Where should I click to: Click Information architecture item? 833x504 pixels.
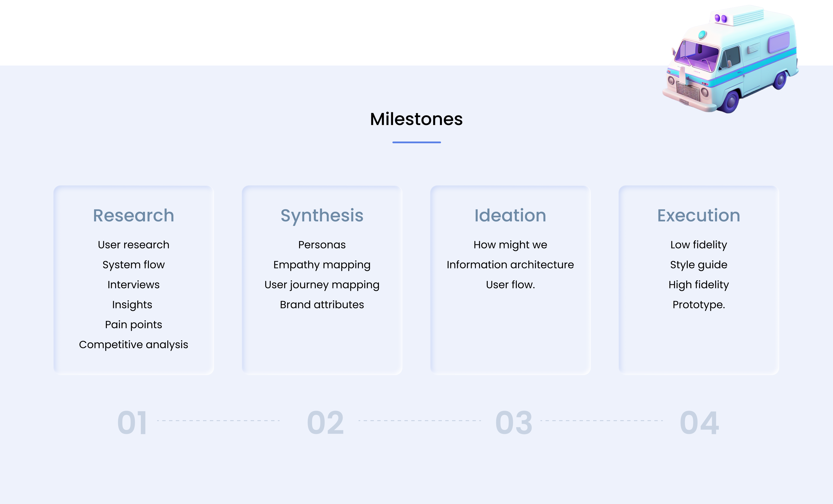click(510, 265)
